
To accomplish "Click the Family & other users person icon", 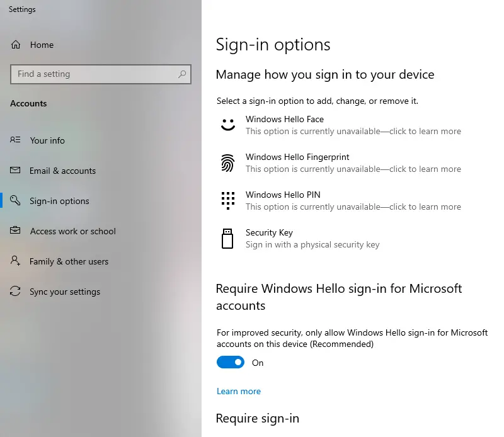I will pos(15,260).
